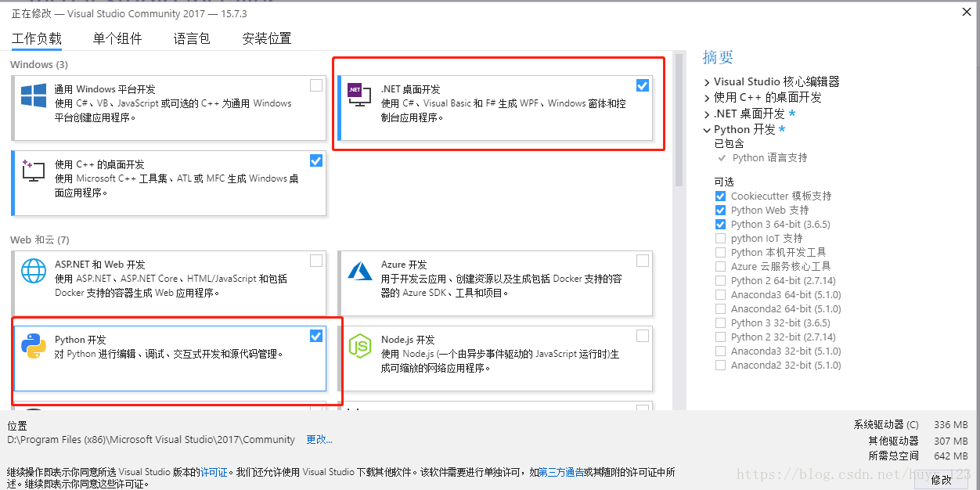Click the ASP.NET globe icon
The image size is (980, 490).
click(x=34, y=270)
